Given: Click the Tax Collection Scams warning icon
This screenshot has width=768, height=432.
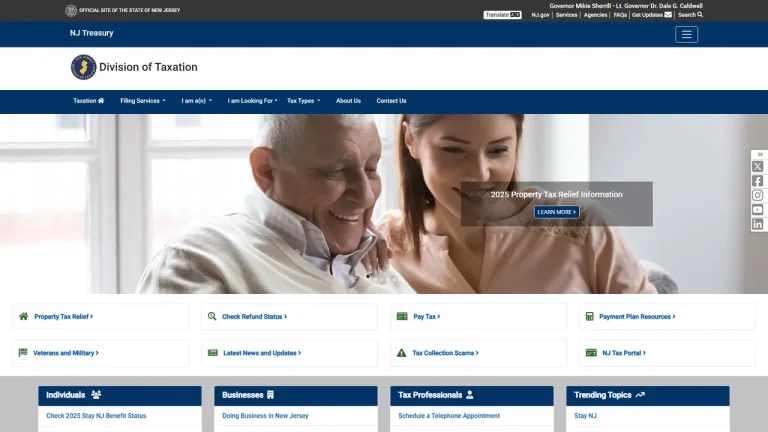Looking at the screenshot, I should [401, 353].
